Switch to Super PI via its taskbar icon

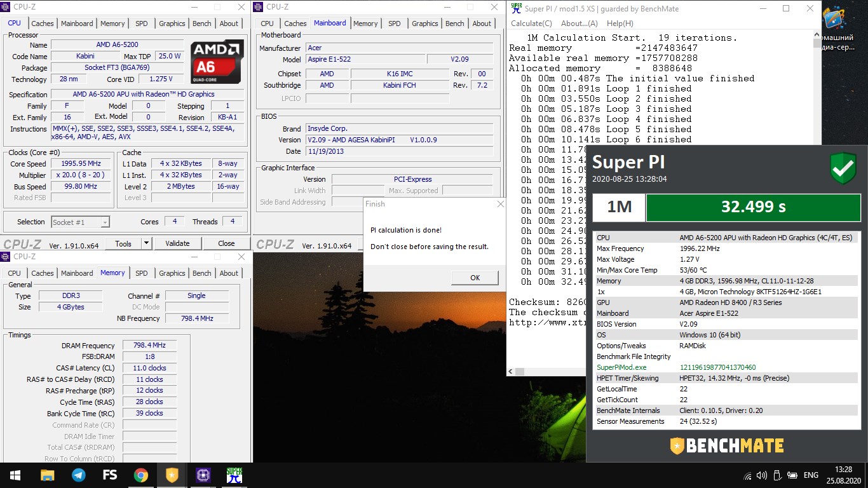click(234, 475)
